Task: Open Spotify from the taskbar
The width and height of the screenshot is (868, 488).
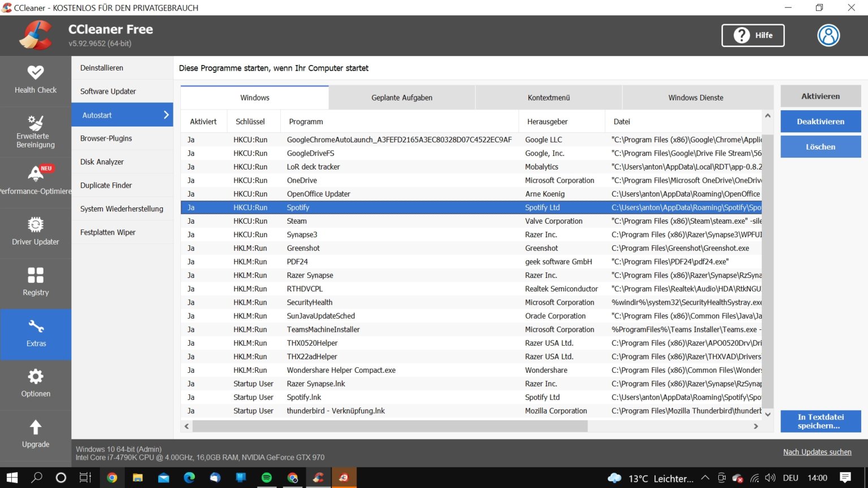Action: tap(266, 477)
